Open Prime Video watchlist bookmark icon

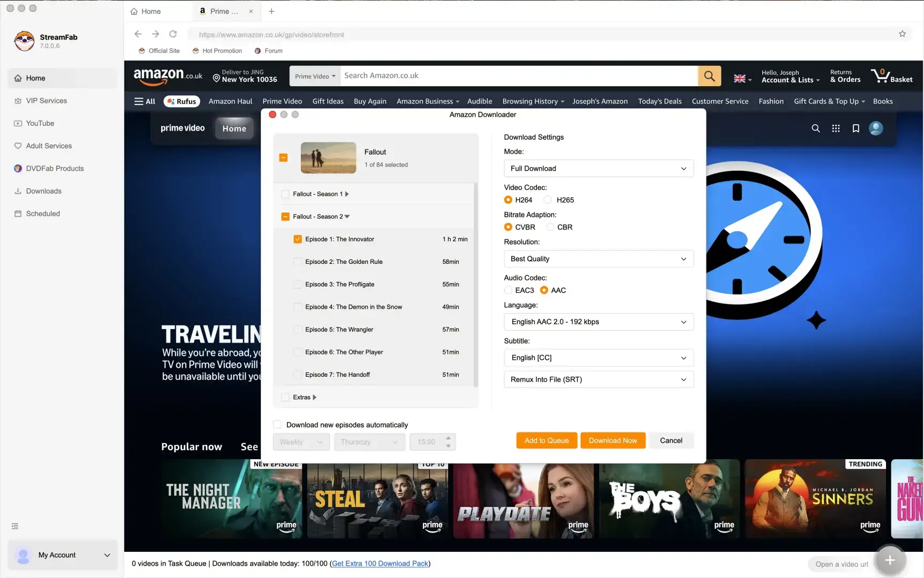pos(855,128)
